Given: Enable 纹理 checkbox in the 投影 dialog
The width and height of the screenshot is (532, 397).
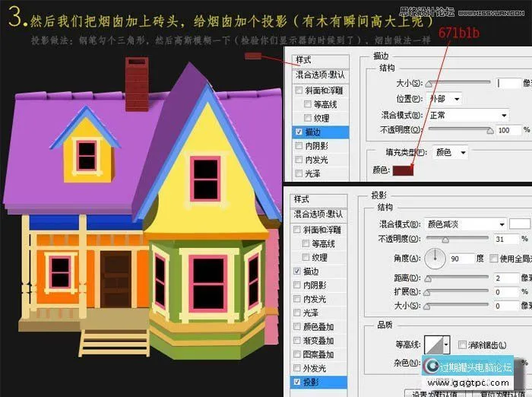Looking at the screenshot, I should point(306,257).
